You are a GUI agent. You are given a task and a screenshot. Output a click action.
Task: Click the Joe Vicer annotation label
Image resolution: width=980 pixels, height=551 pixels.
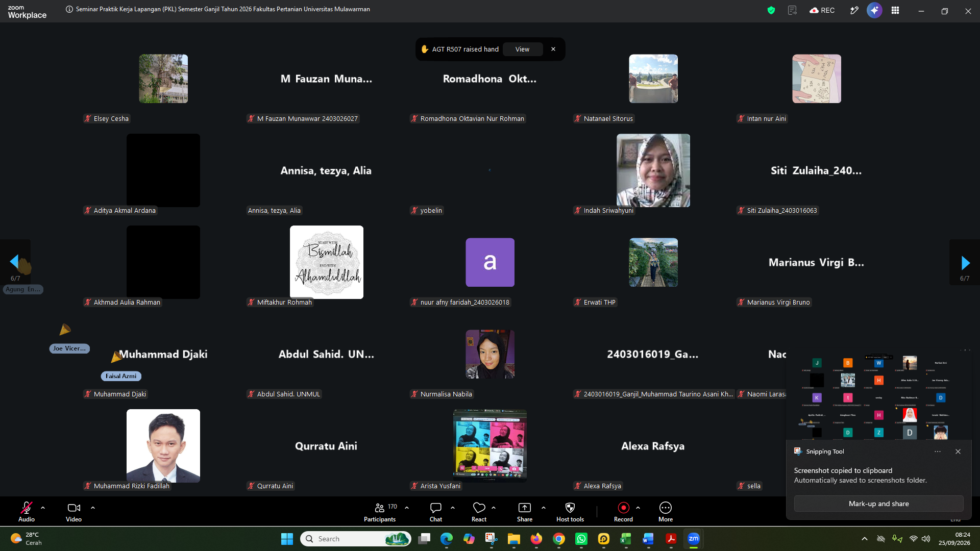(x=69, y=348)
